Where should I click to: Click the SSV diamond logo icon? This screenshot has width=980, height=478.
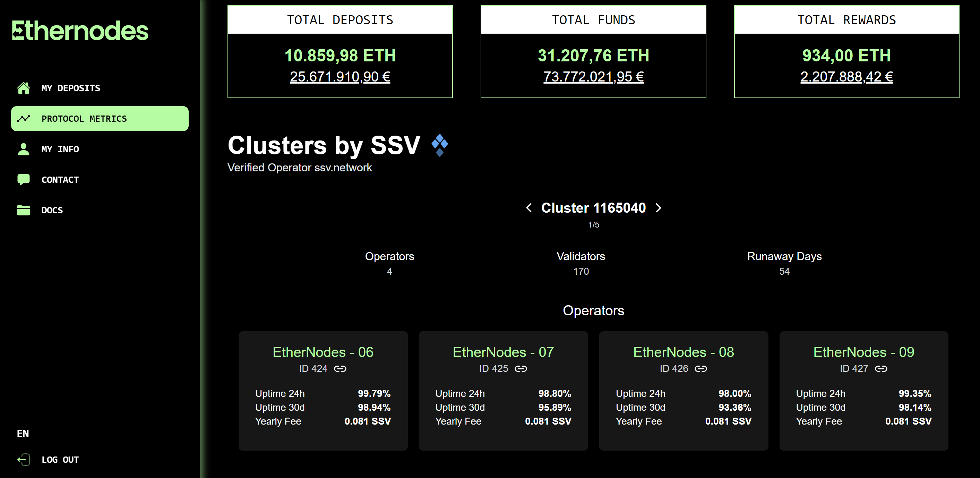point(440,145)
